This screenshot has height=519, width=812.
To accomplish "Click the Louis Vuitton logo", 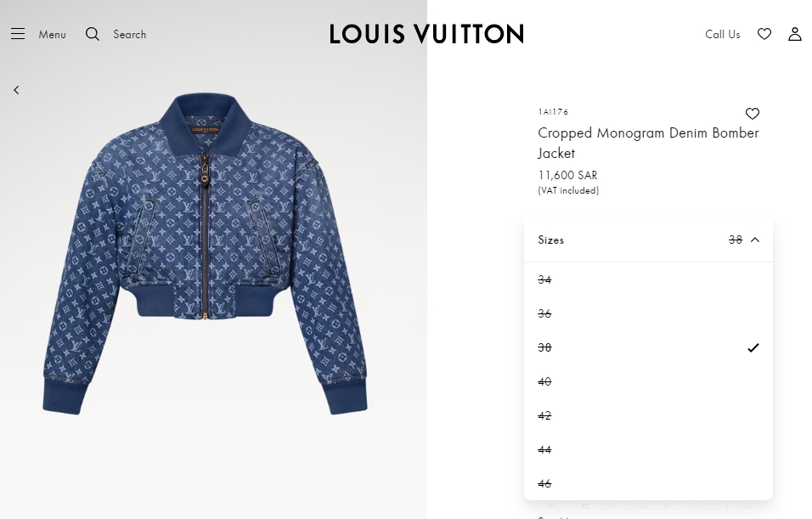I will [426, 34].
